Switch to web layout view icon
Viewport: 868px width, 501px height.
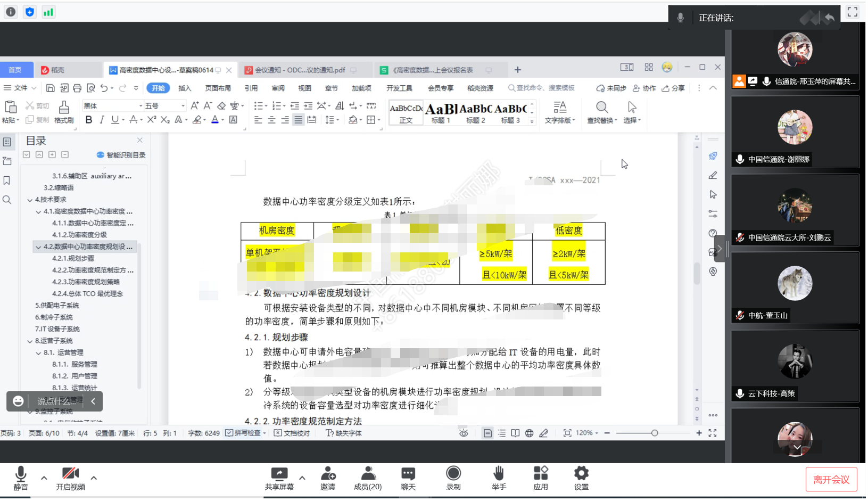(529, 433)
